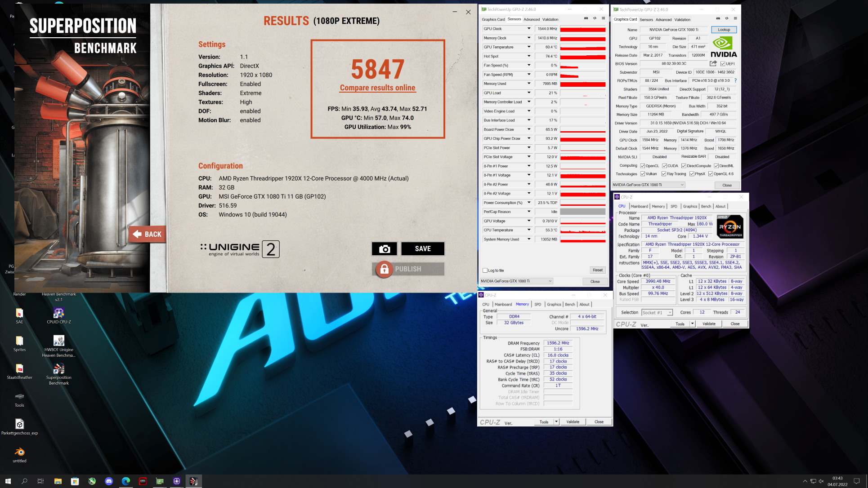Click the GPU Clock sensor graph
Viewport: 868px width, 488px height.
[x=583, y=29]
